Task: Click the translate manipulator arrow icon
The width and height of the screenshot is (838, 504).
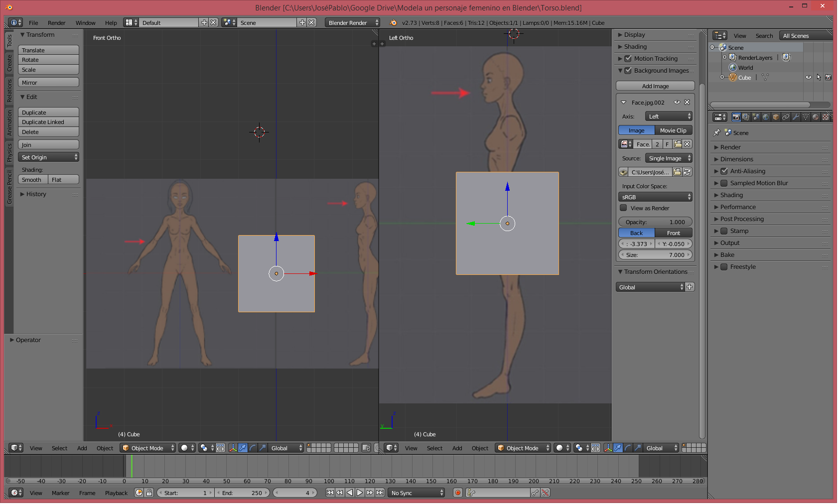Action: 243,448
